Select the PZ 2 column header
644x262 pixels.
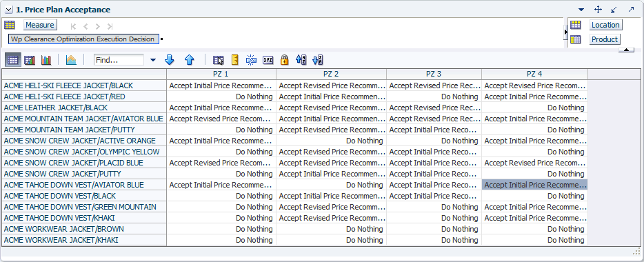331,74
